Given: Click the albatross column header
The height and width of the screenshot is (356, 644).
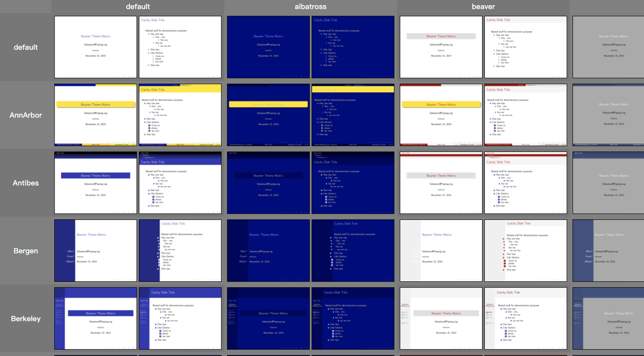Looking at the screenshot, I should pyautogui.click(x=310, y=7).
